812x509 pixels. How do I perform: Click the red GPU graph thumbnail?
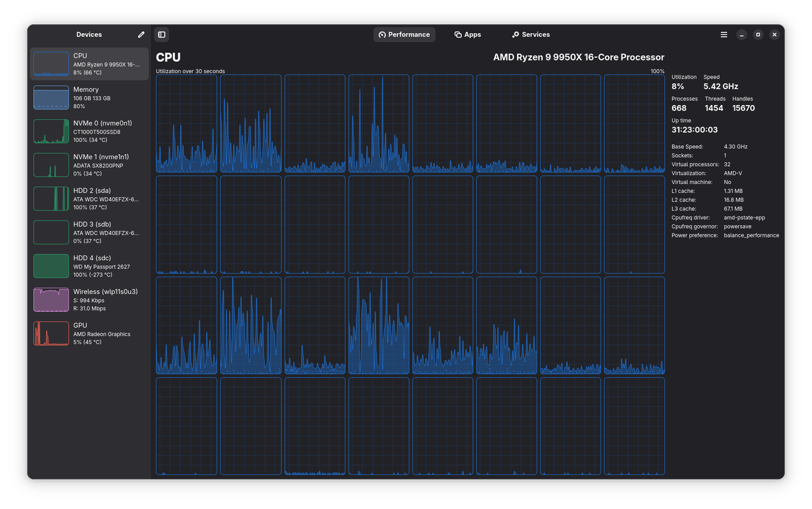pyautogui.click(x=51, y=333)
